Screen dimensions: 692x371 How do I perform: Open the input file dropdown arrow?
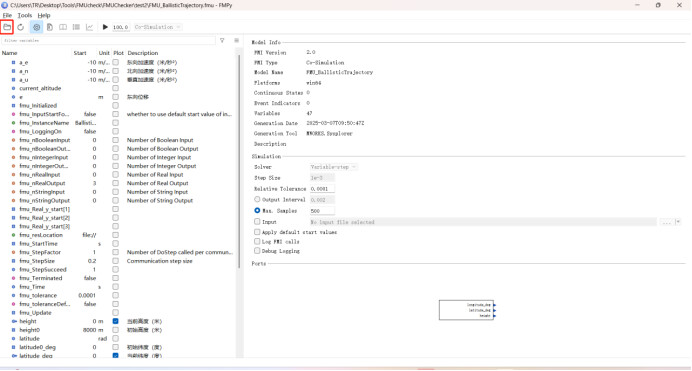pos(678,222)
